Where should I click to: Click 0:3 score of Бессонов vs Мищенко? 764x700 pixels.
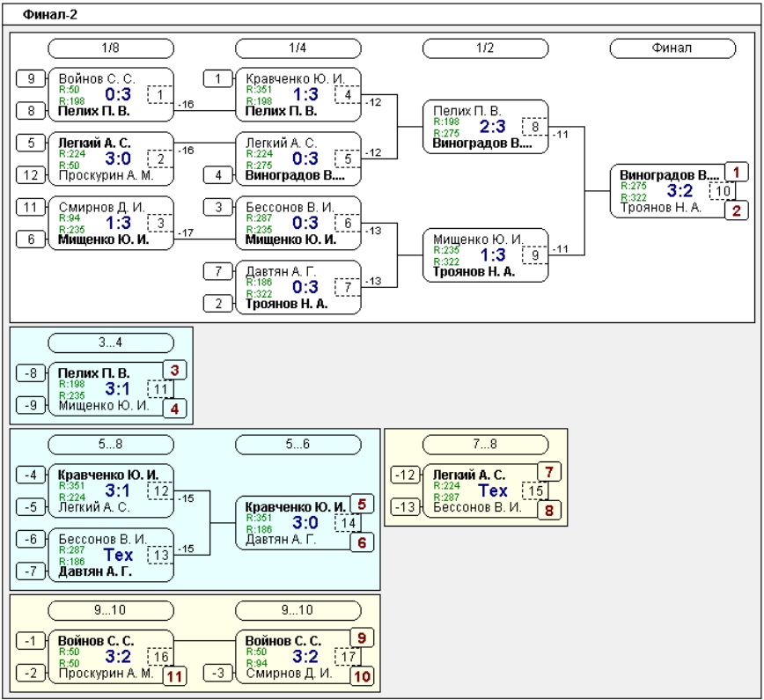click(x=305, y=224)
